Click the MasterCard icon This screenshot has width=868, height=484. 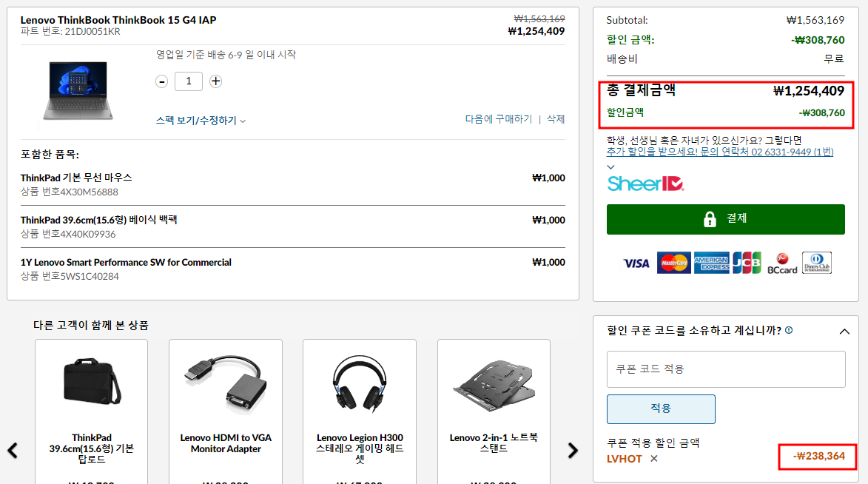click(673, 263)
